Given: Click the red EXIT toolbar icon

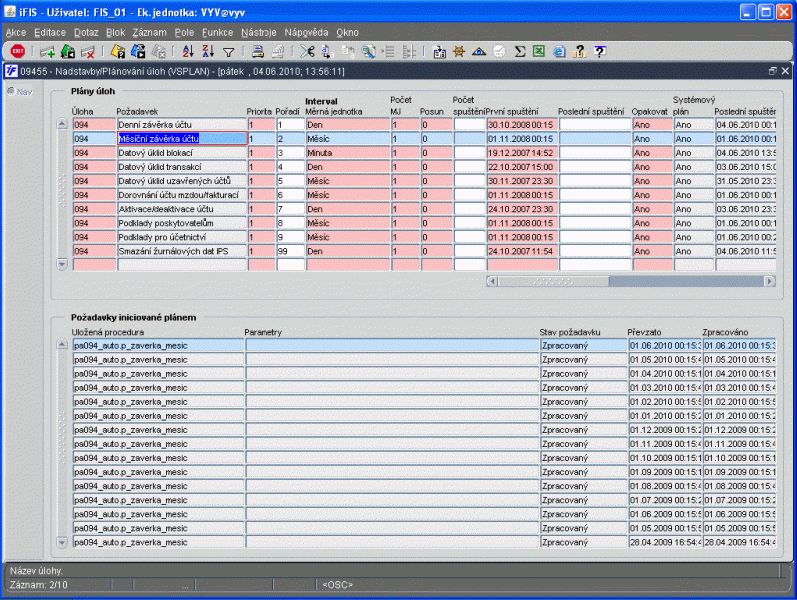Looking at the screenshot, I should 17,51.
